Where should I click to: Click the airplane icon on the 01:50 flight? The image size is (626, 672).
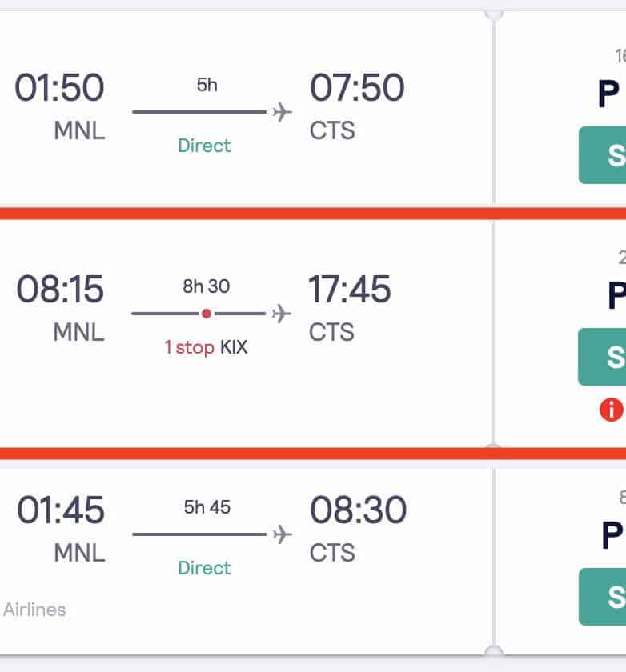[x=282, y=112]
